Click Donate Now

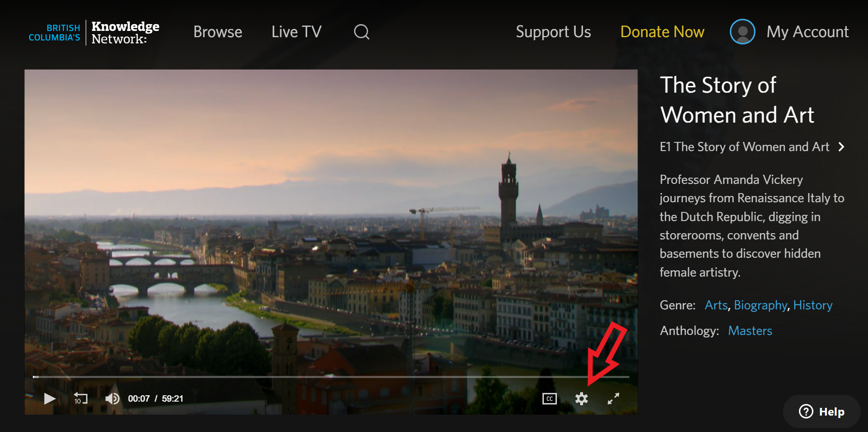[x=662, y=32]
